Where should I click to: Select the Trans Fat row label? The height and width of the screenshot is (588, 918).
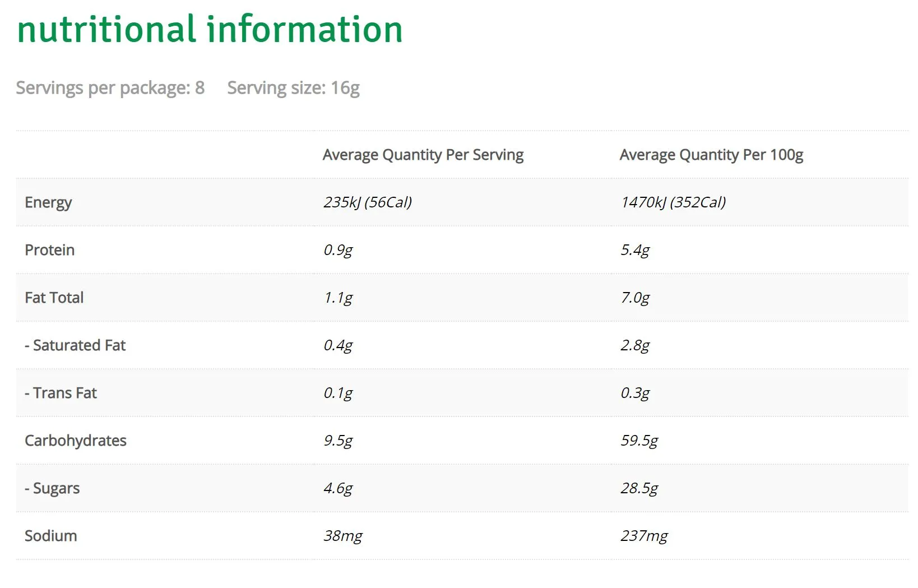61,393
